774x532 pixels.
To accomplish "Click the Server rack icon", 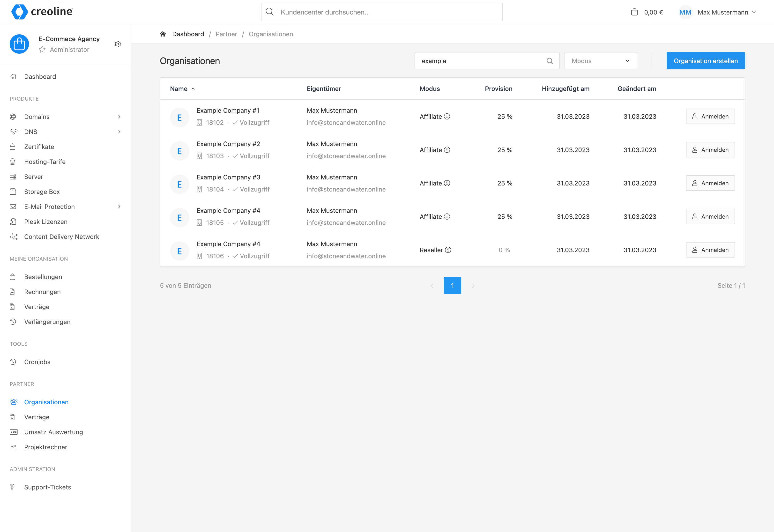I will click(x=13, y=177).
